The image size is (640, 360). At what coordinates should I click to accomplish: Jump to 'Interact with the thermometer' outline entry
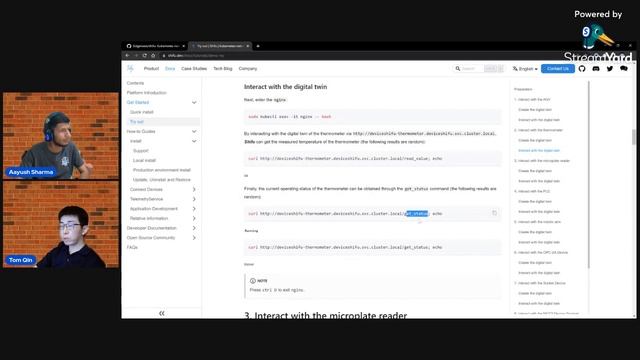(538, 130)
